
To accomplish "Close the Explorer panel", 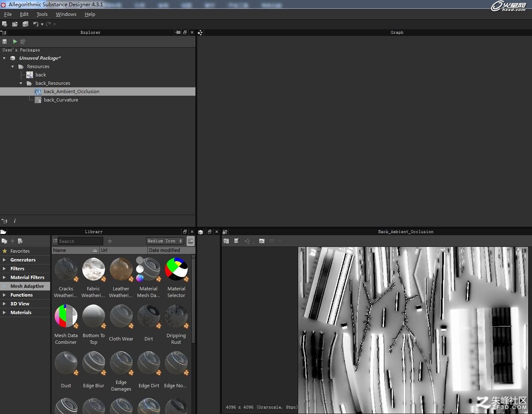I will click(x=192, y=32).
